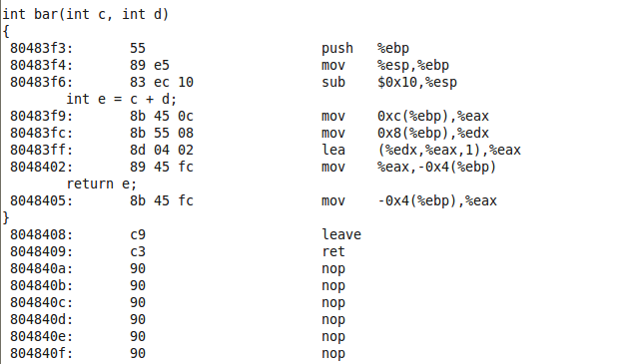Click the 'mov %eax,-0x4(%ebp)' operand
Viewport: 637px width, 364px height.
coord(436,168)
